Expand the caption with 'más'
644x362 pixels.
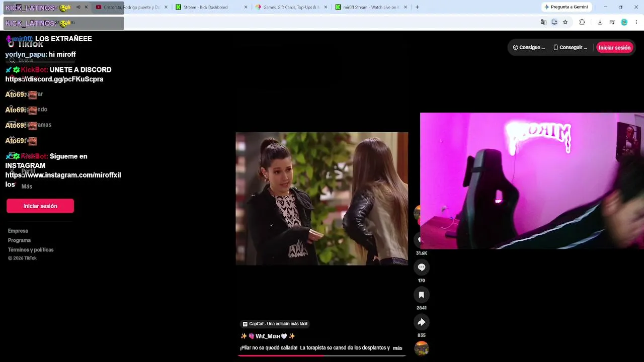tap(397, 348)
